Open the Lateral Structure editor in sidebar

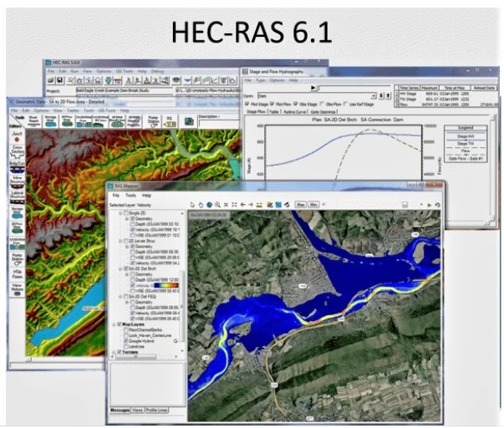click(x=17, y=197)
